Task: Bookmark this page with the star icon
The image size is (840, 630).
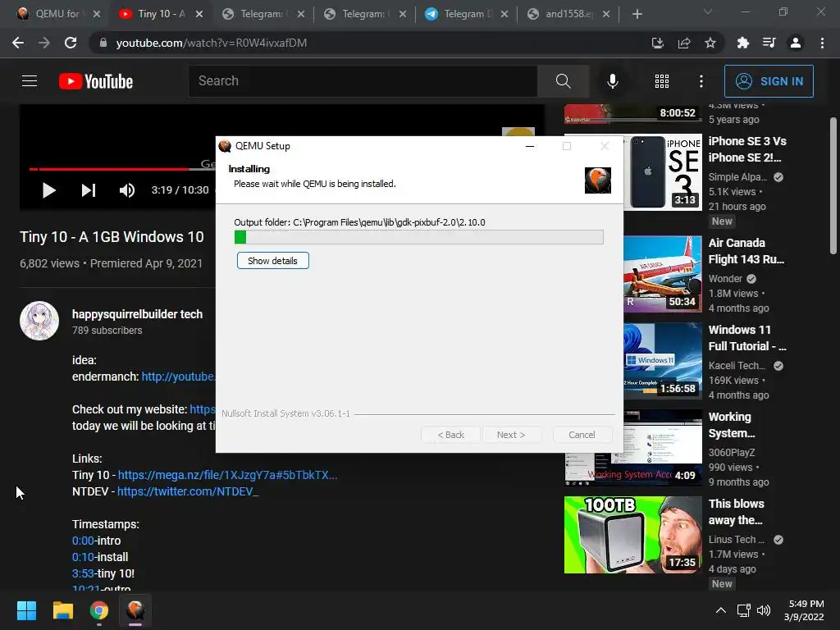Action: 710,43
